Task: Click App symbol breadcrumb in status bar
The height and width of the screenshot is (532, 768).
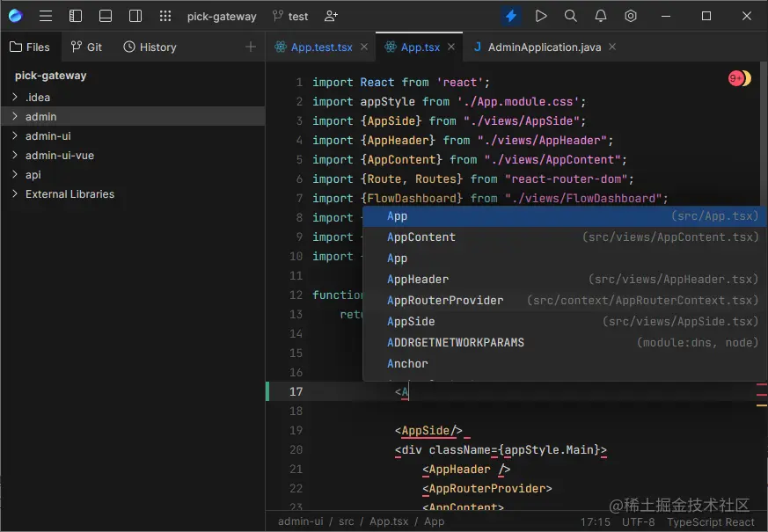Action: point(434,521)
